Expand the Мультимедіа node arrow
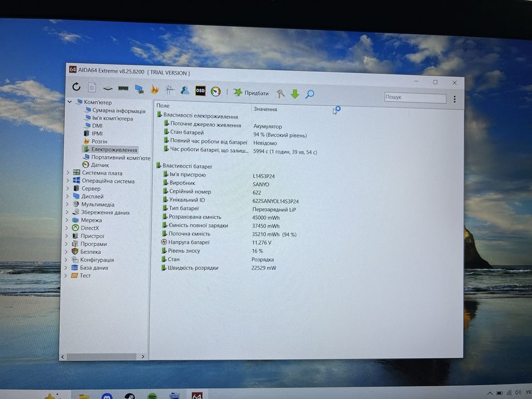This screenshot has width=532, height=399. click(67, 204)
